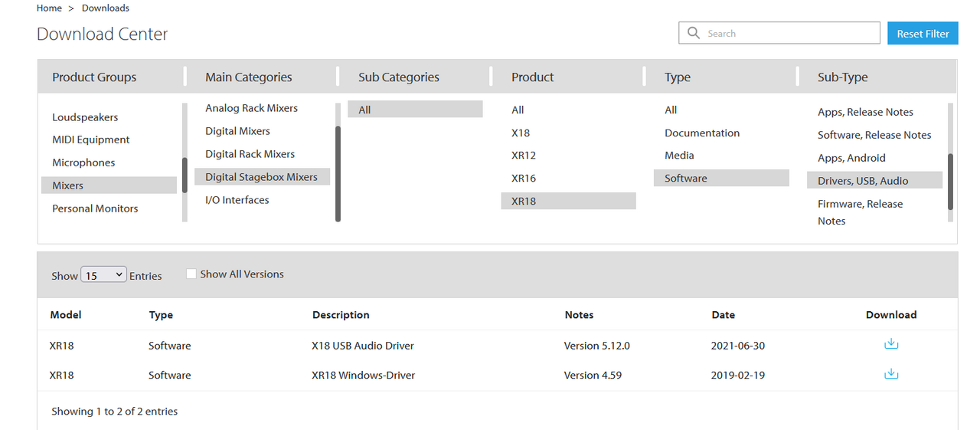Viewport: 980px width, 430px height.
Task: Click the Reset Filter button
Action: pos(923,33)
